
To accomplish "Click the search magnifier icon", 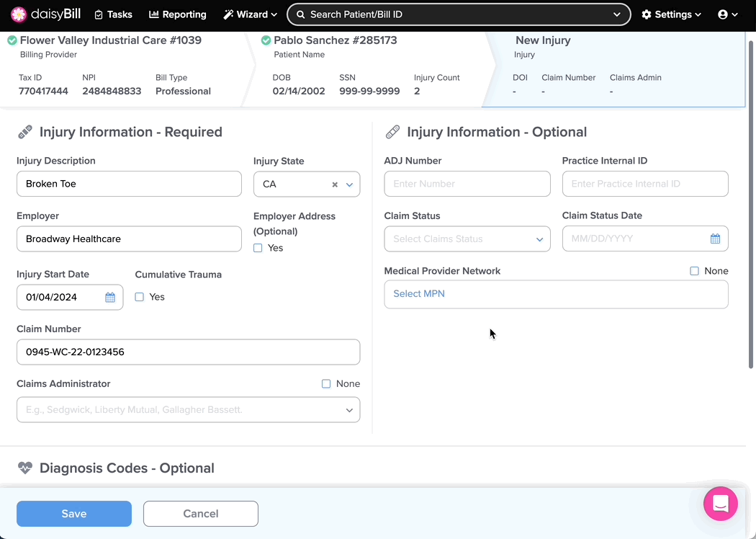I will click(300, 14).
